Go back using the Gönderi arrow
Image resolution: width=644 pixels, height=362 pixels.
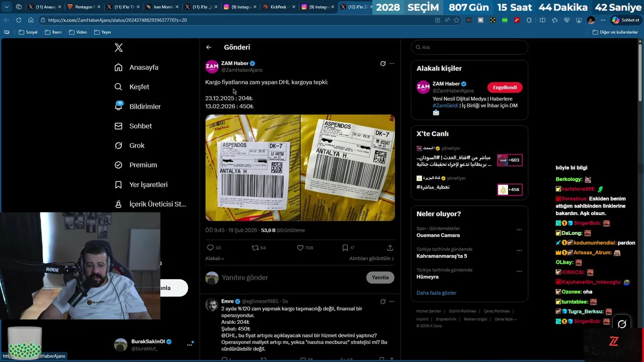tap(209, 47)
